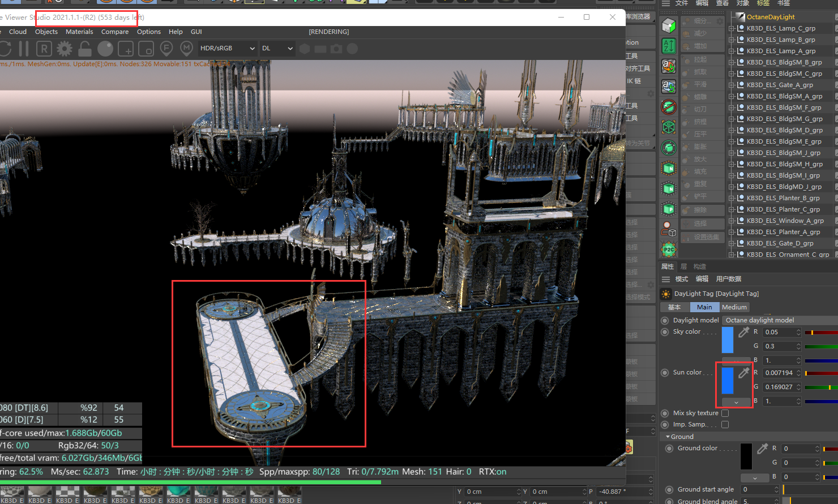This screenshot has height=504, width=838.
Task: Open the HDR/sRGB color space dropdown
Action: pyautogui.click(x=228, y=49)
